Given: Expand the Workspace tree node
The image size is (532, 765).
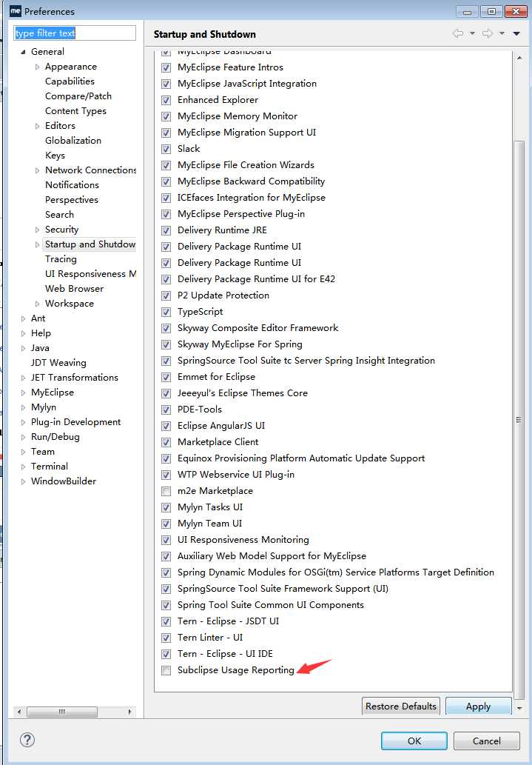Looking at the screenshot, I should tap(37, 304).
